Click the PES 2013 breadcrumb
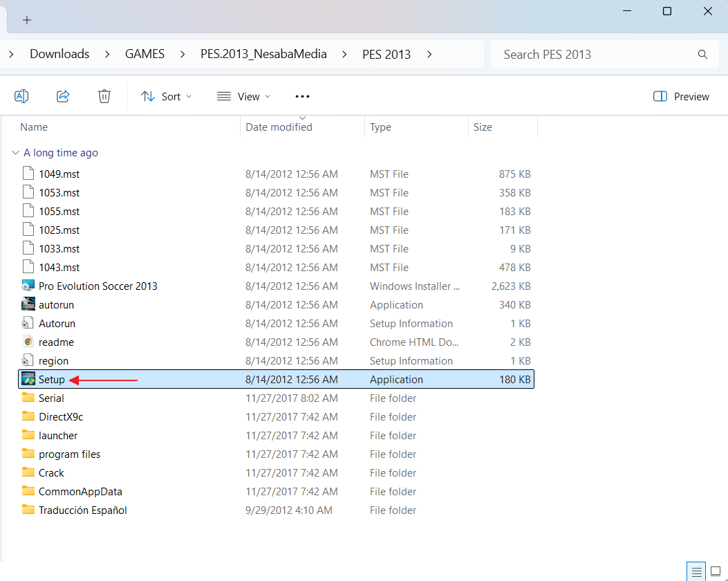Image resolution: width=728 pixels, height=581 pixels. [386, 55]
